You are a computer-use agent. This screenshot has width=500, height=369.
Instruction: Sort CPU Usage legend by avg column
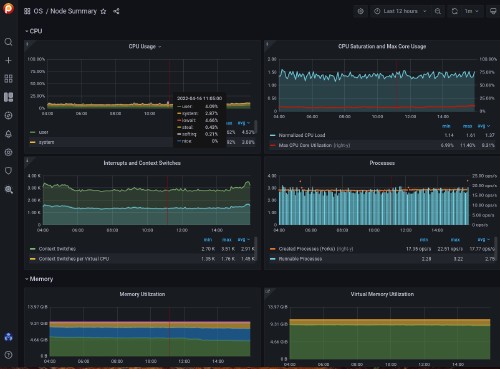tap(244, 123)
